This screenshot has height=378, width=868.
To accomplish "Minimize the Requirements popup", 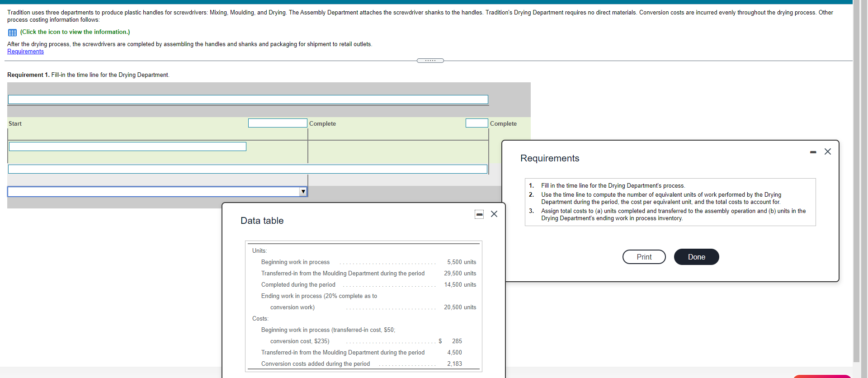I will point(813,152).
